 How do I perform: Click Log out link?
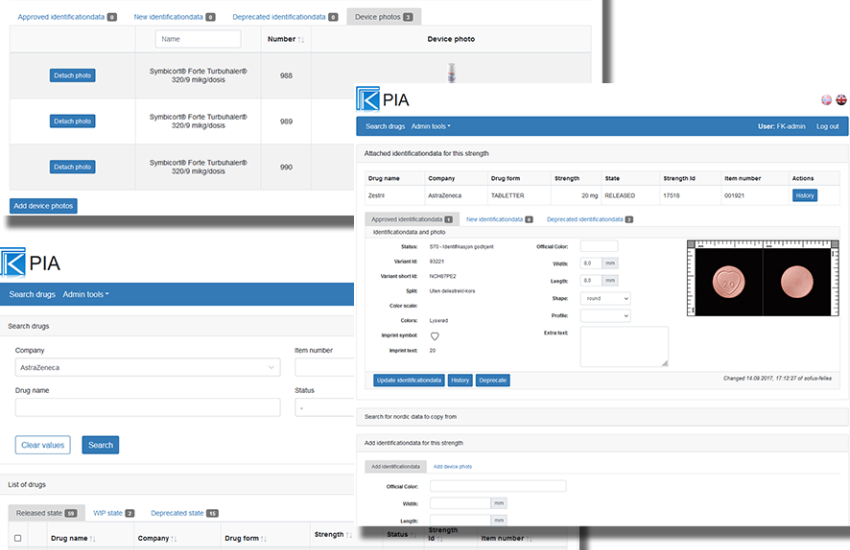click(827, 126)
